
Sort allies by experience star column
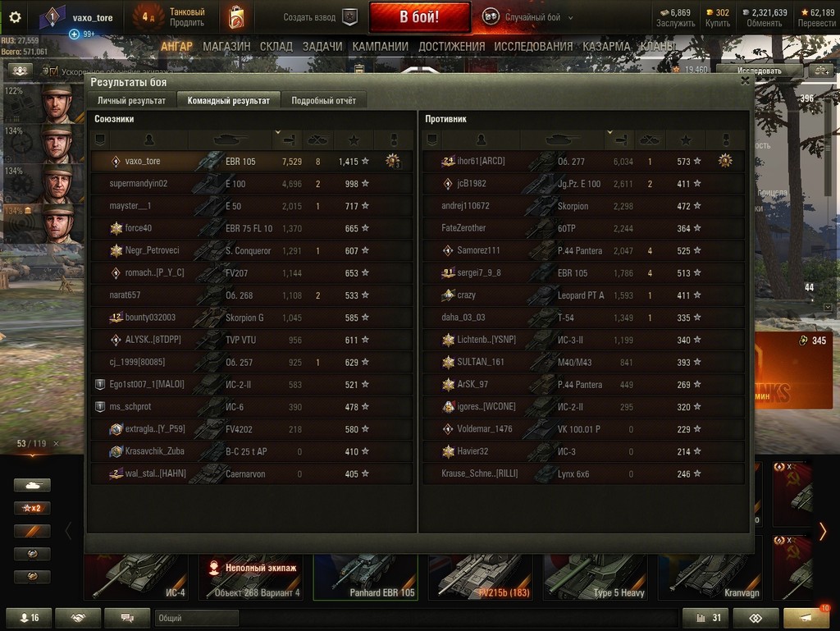tap(354, 140)
